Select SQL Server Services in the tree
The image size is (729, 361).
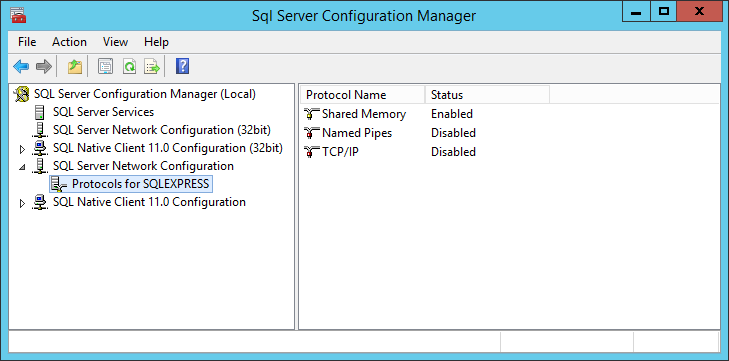(x=103, y=112)
